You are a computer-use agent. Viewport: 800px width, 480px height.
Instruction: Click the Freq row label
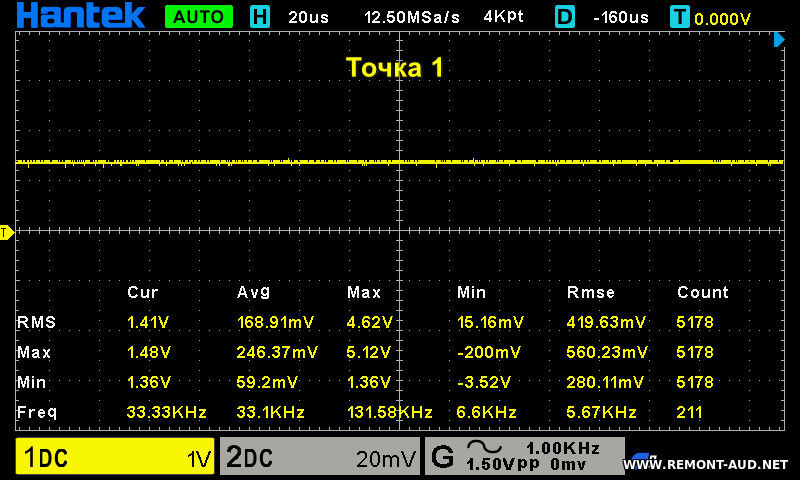(x=36, y=412)
